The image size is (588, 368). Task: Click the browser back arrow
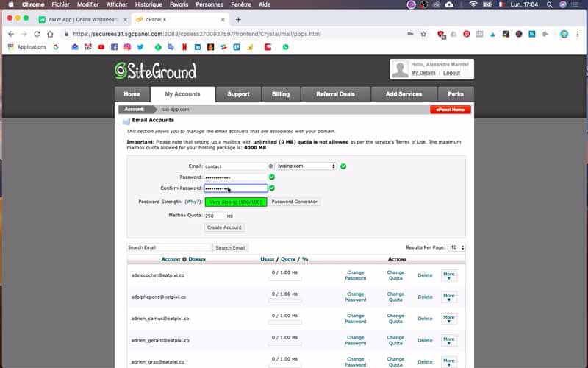(x=11, y=34)
